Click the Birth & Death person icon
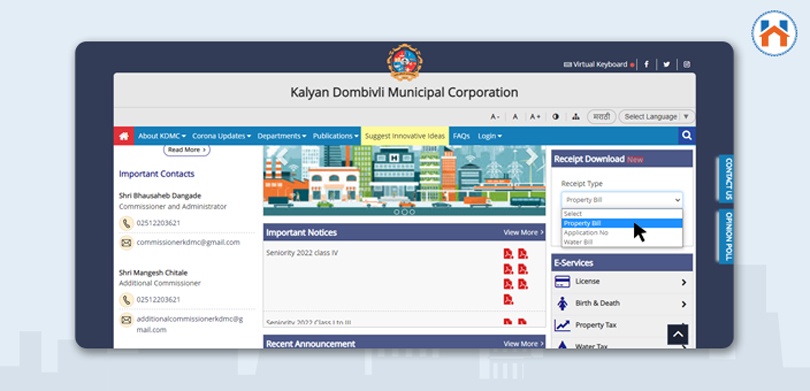810x391 pixels. coord(562,304)
